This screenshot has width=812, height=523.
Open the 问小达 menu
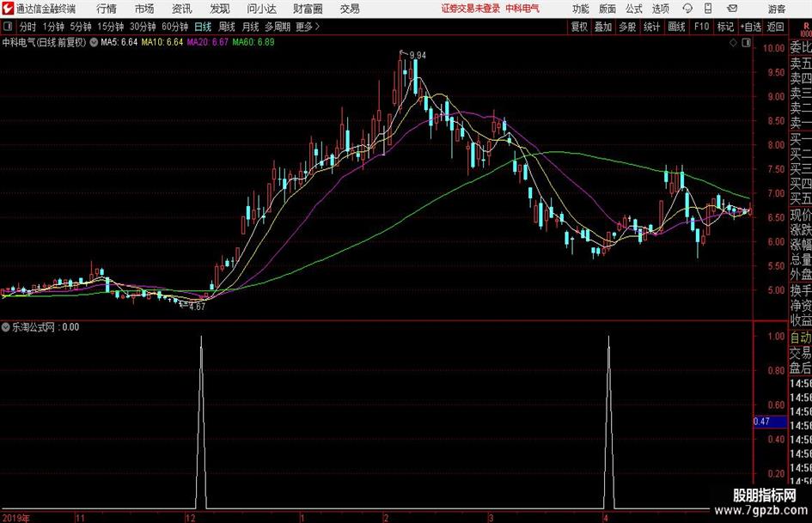click(261, 9)
